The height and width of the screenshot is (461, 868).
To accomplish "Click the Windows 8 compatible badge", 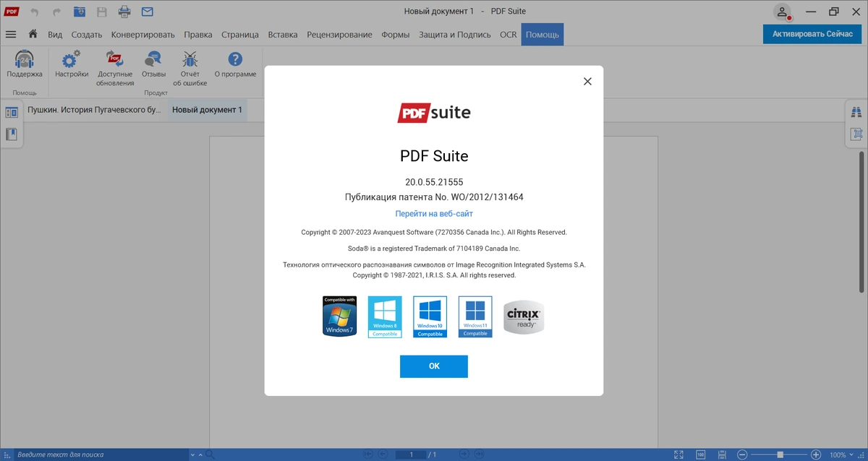I will click(385, 317).
